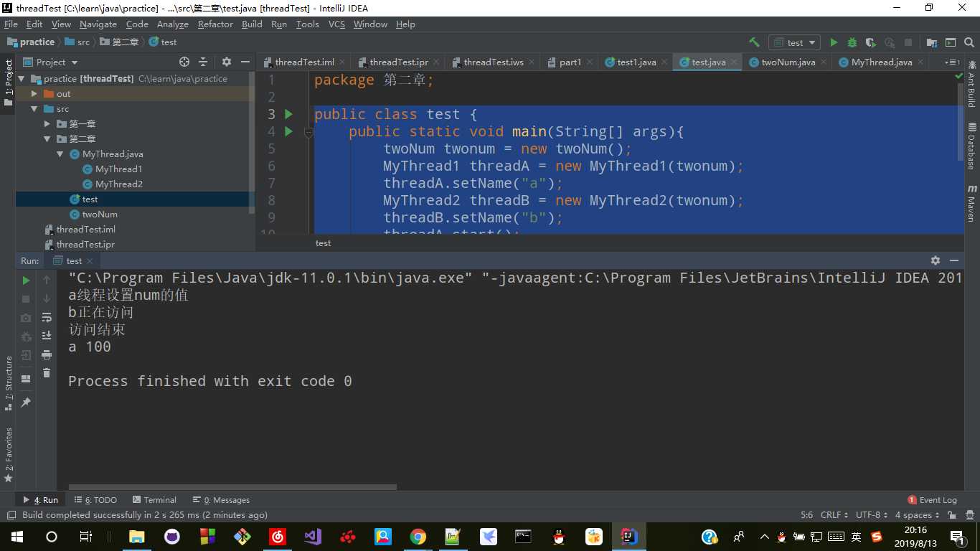This screenshot has width=980, height=551.
Task: Open Run panel settings gear
Action: (x=936, y=261)
